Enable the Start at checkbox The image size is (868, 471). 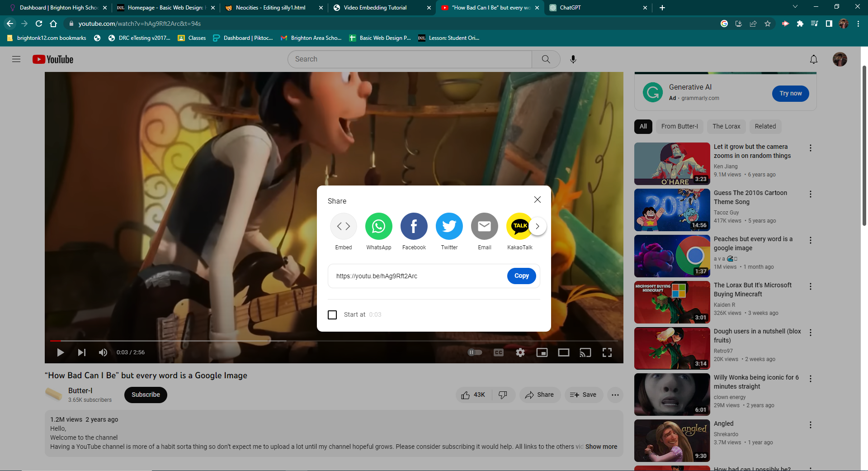pos(332,315)
